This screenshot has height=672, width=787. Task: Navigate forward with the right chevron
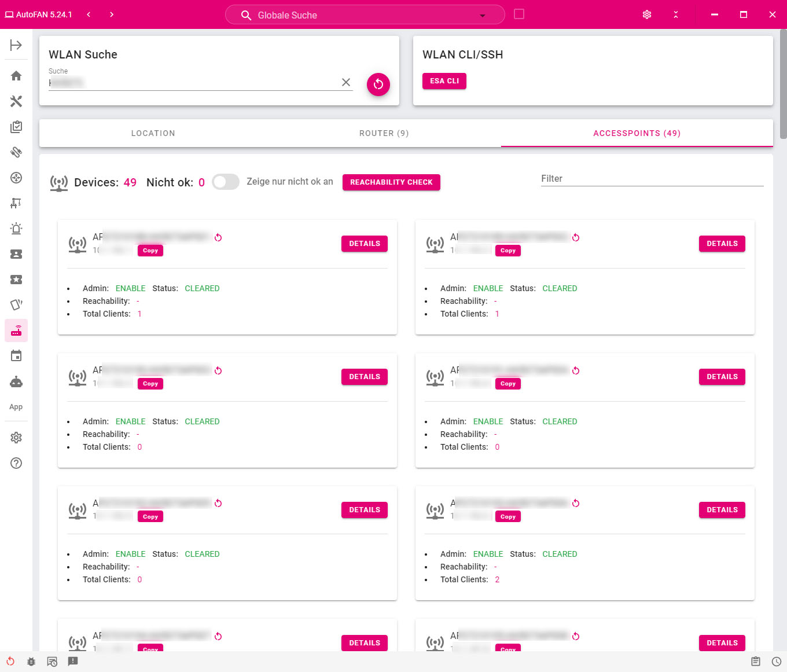coord(112,14)
